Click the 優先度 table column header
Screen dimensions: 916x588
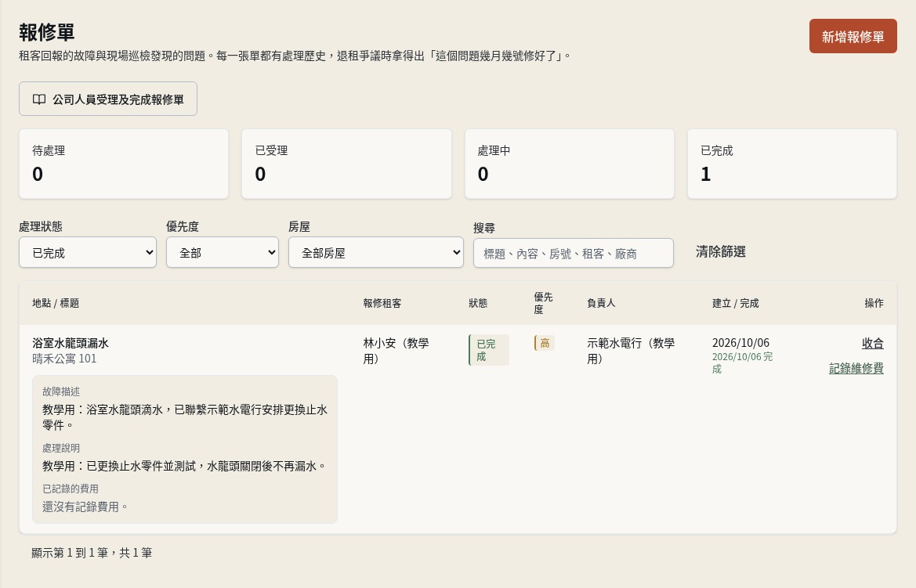pos(543,303)
